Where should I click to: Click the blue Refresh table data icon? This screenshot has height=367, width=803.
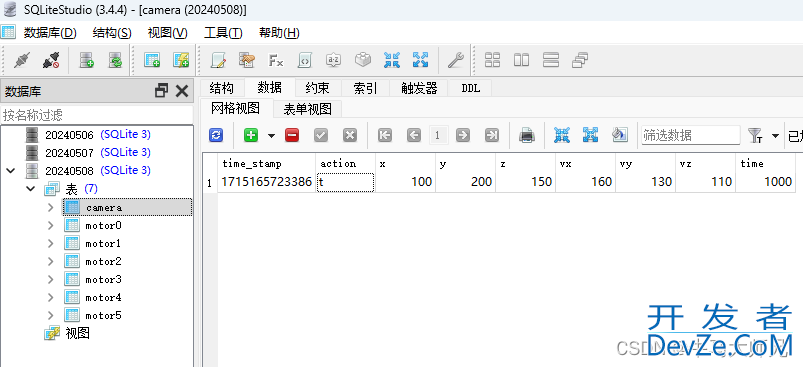click(216, 136)
